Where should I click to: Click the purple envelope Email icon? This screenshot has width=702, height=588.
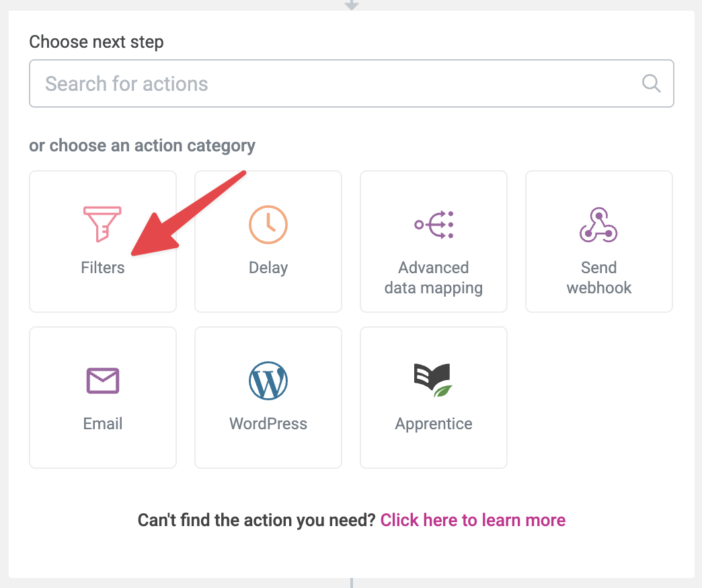coord(103,381)
